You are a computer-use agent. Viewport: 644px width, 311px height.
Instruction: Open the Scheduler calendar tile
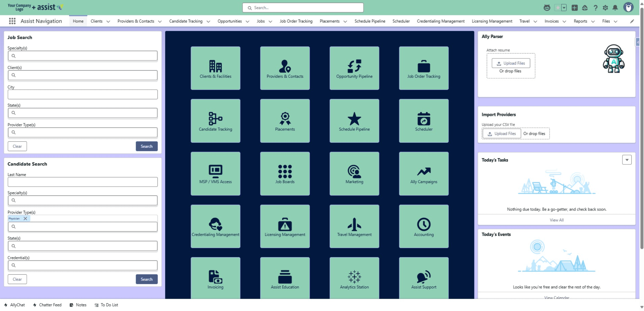424,121
